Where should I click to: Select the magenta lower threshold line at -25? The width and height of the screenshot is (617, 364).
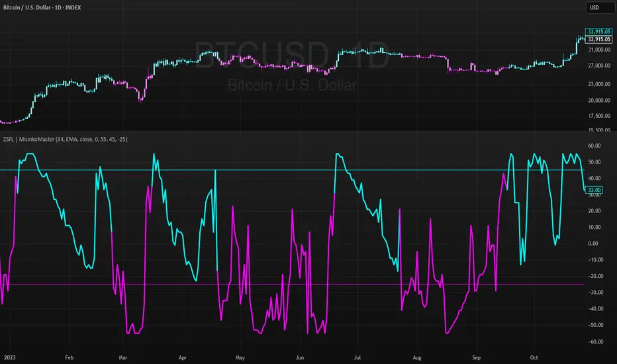tap(292, 284)
